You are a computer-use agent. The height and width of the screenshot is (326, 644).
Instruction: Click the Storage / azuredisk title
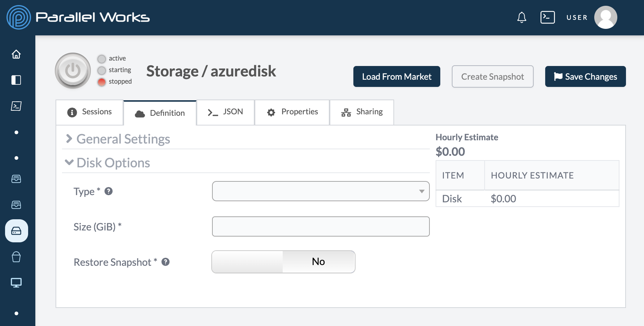(x=211, y=71)
